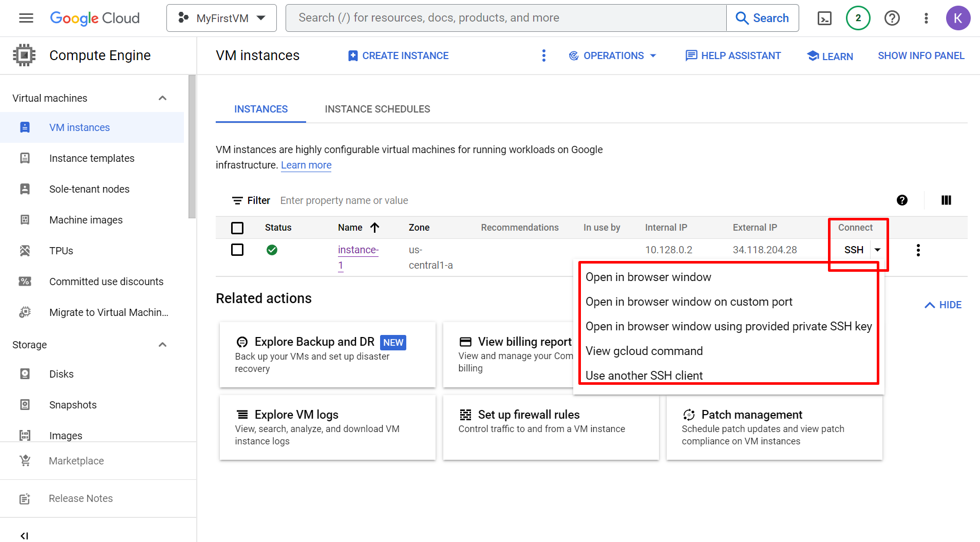Select Use another SSH client
The width and height of the screenshot is (980, 542).
tap(728, 376)
